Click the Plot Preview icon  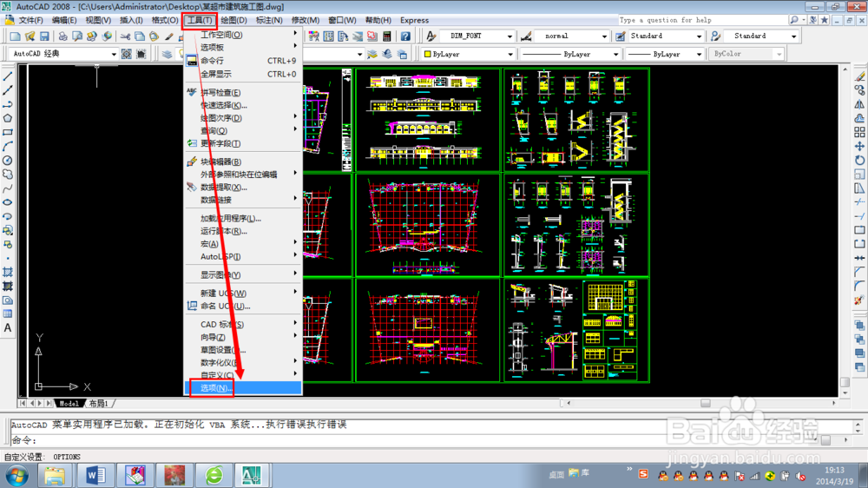coord(77,36)
